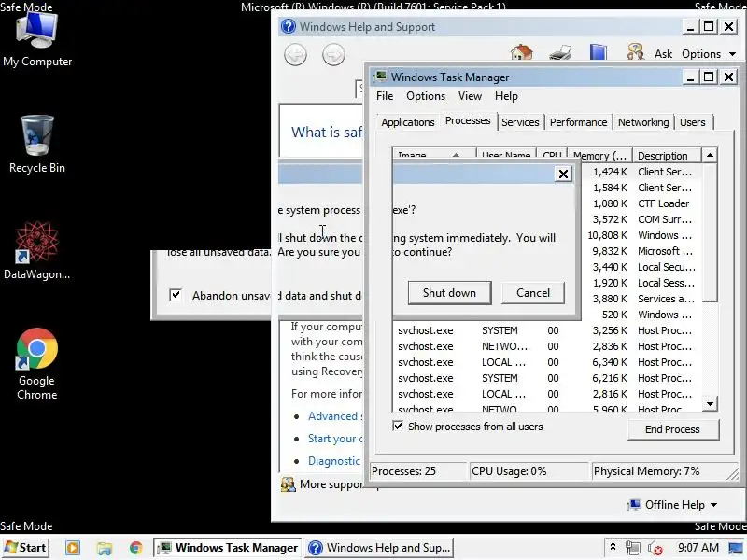This screenshot has width=747, height=560.
Task: Click the muted volume tray icon
Action: click(655, 548)
